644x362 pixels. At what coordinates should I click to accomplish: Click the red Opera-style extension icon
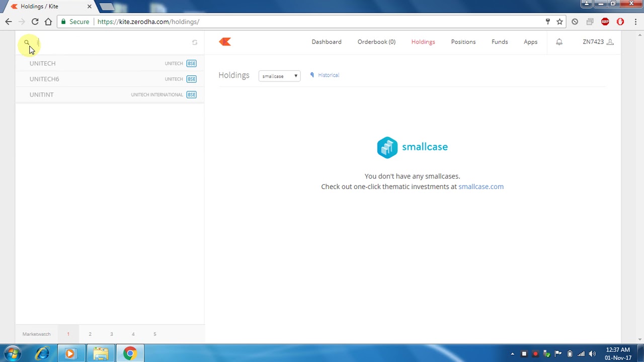click(x=620, y=22)
